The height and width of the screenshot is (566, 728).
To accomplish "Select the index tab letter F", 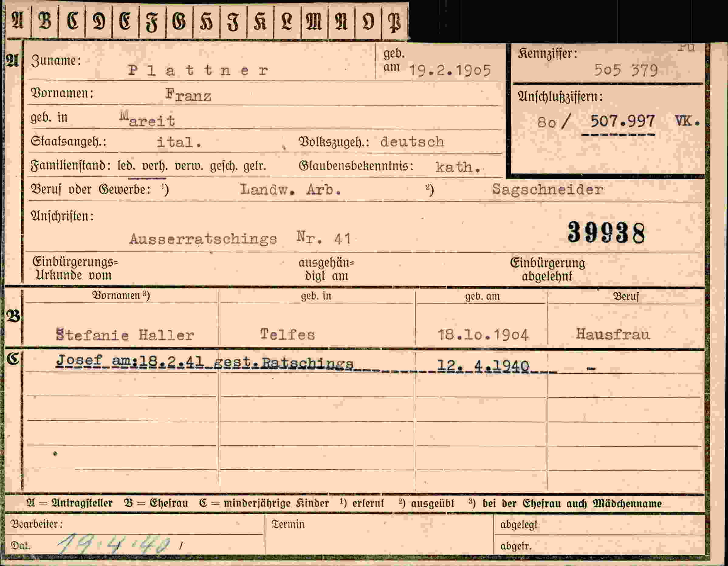I will [152, 22].
